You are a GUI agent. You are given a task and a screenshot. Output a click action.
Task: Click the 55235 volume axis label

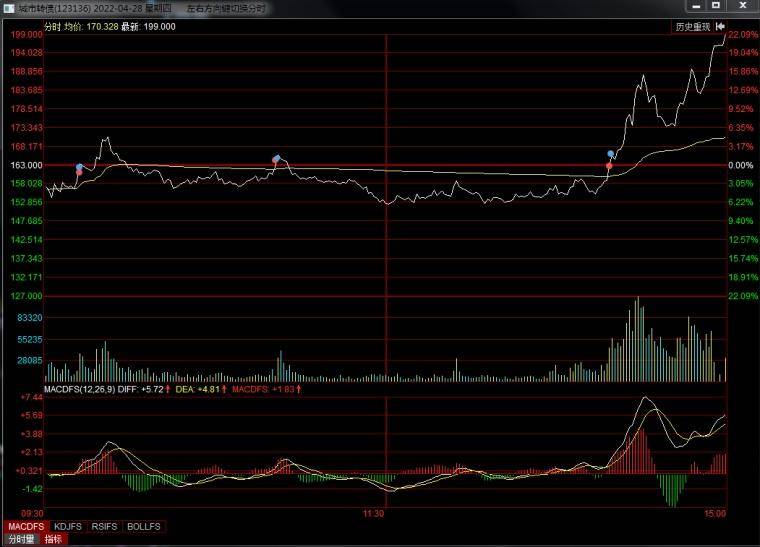30,340
